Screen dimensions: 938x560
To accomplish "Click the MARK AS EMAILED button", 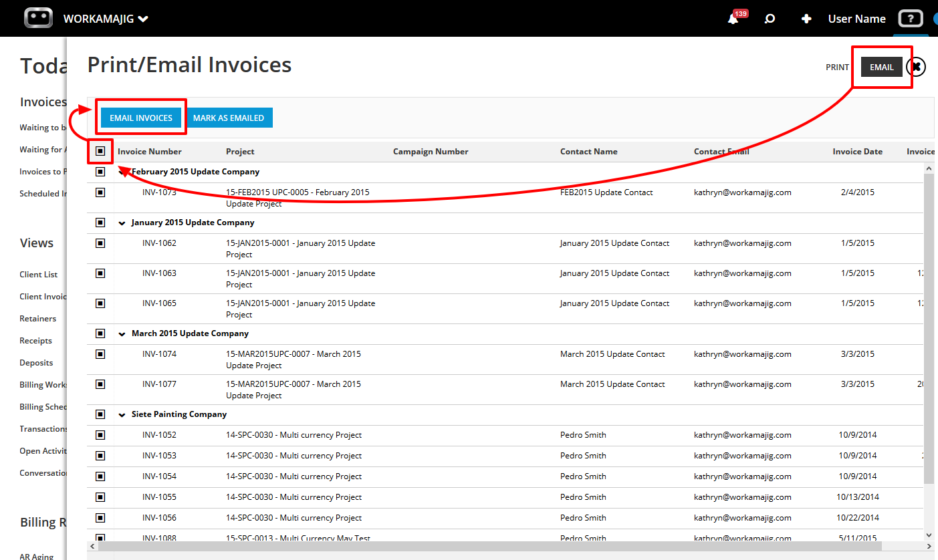I will [x=229, y=118].
